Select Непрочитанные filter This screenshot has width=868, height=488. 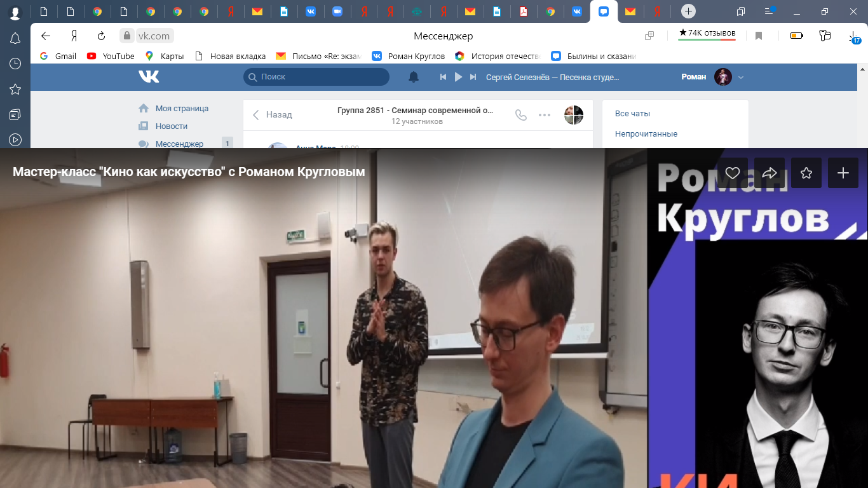[646, 134]
